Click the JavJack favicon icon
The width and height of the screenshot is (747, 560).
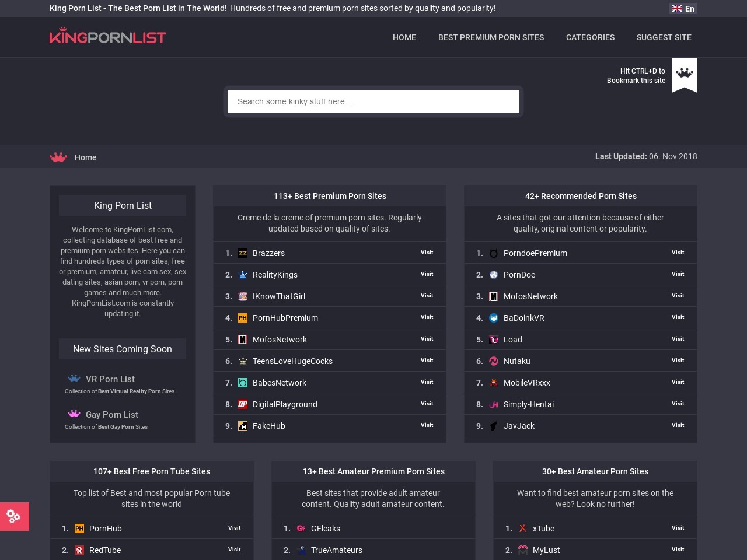click(494, 426)
